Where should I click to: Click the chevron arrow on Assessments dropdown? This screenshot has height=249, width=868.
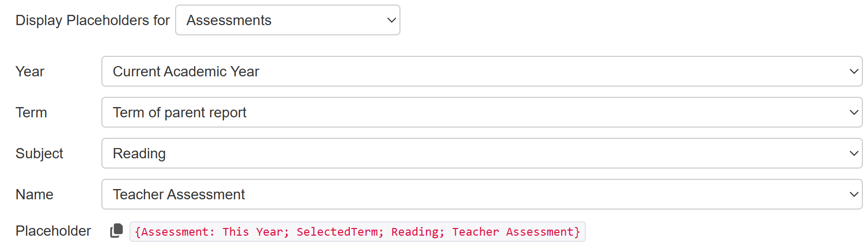tap(392, 20)
